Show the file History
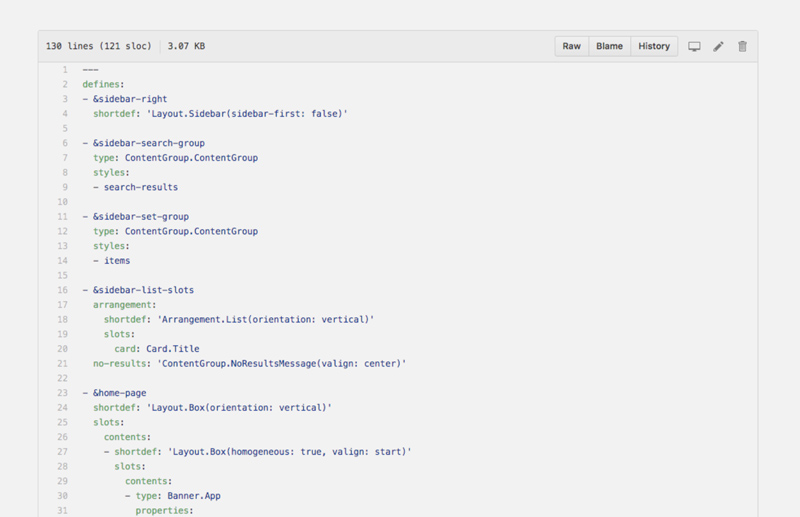Image resolution: width=800 pixels, height=517 pixels. (x=654, y=46)
